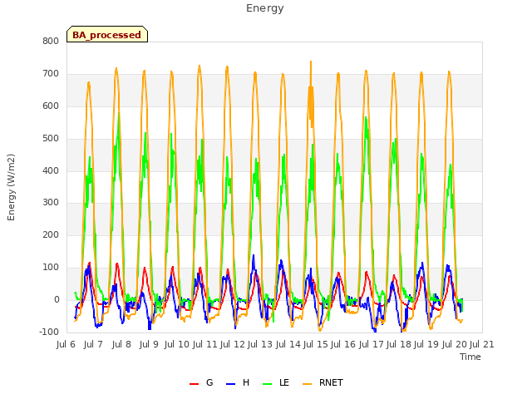
Task: Click the BA_processed annotation label
Action: point(107,35)
